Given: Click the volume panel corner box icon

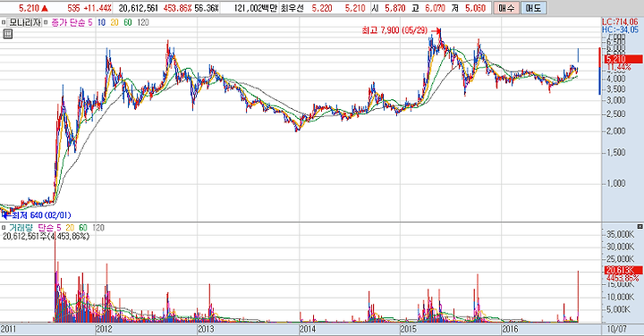Looking at the screenshot, I should (x=640, y=226).
